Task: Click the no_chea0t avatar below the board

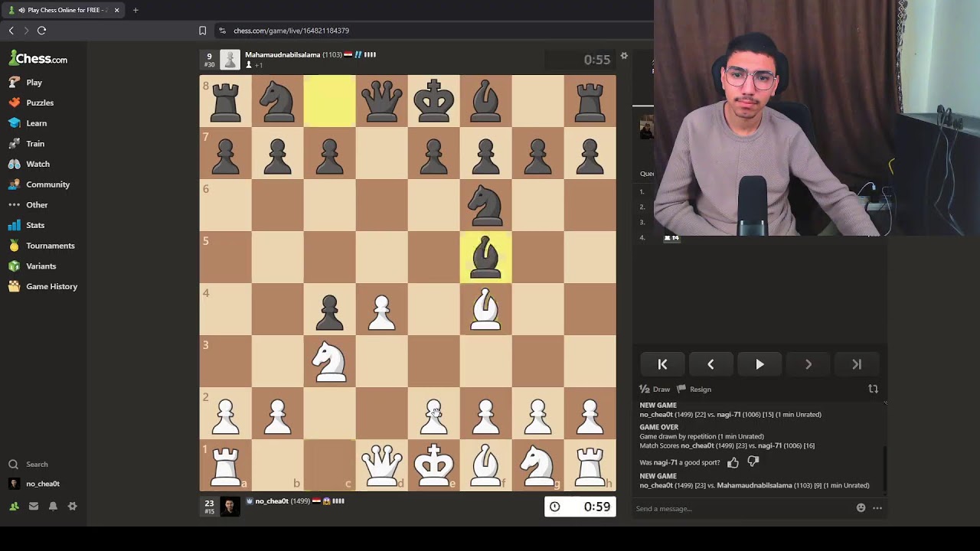Action: coord(230,505)
